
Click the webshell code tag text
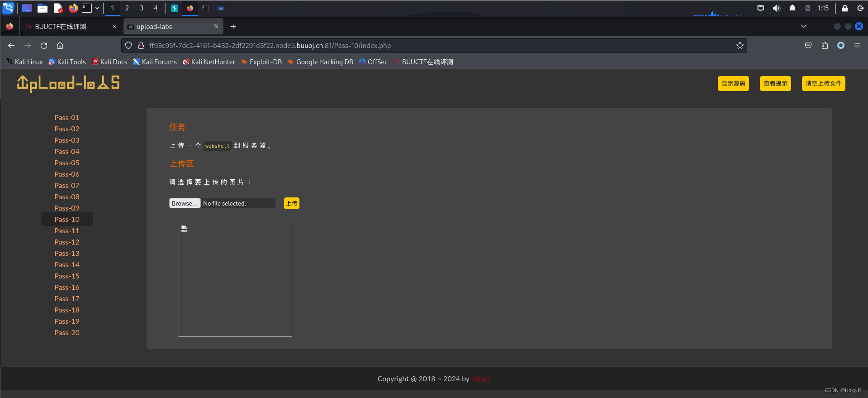pyautogui.click(x=217, y=146)
